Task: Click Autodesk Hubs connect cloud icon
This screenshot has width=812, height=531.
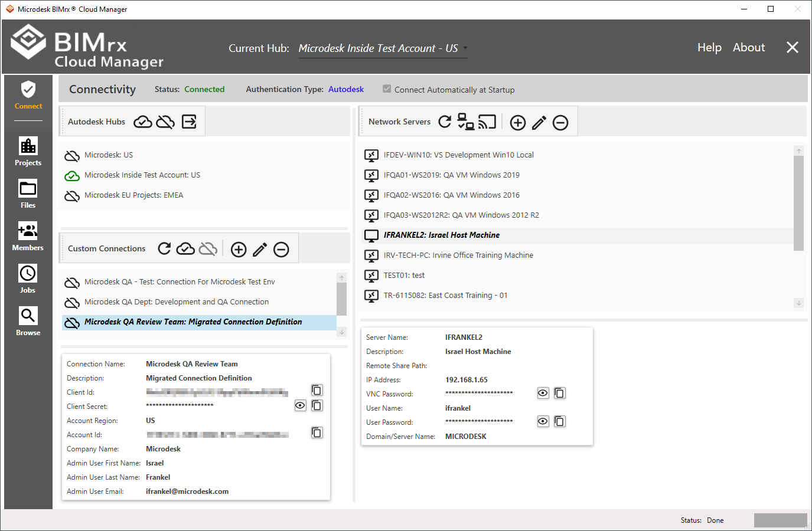Action: pos(143,122)
